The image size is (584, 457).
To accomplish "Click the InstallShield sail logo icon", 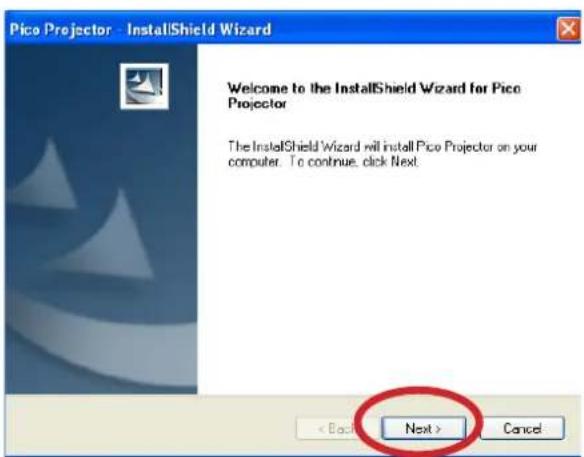I will (x=144, y=86).
